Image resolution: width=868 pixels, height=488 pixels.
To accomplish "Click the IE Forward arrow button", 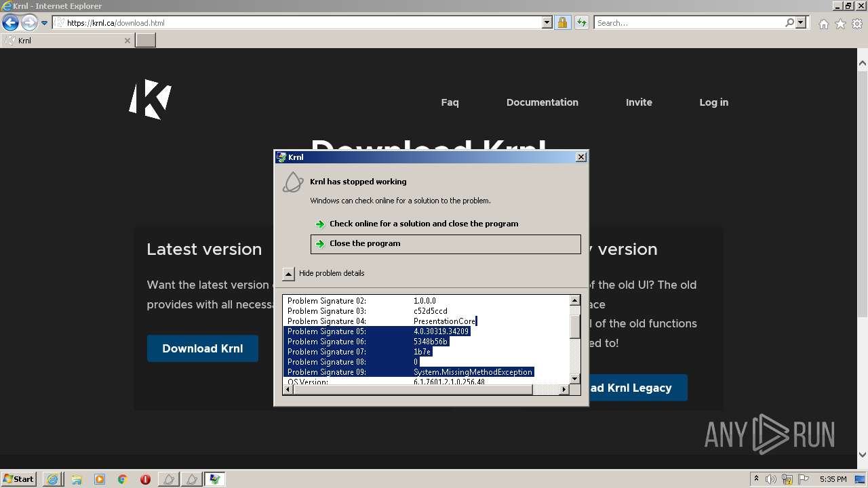I will coord(29,22).
